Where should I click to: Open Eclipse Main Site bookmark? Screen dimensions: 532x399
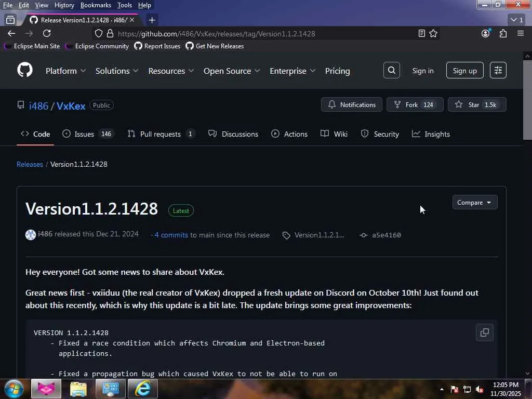point(32,46)
